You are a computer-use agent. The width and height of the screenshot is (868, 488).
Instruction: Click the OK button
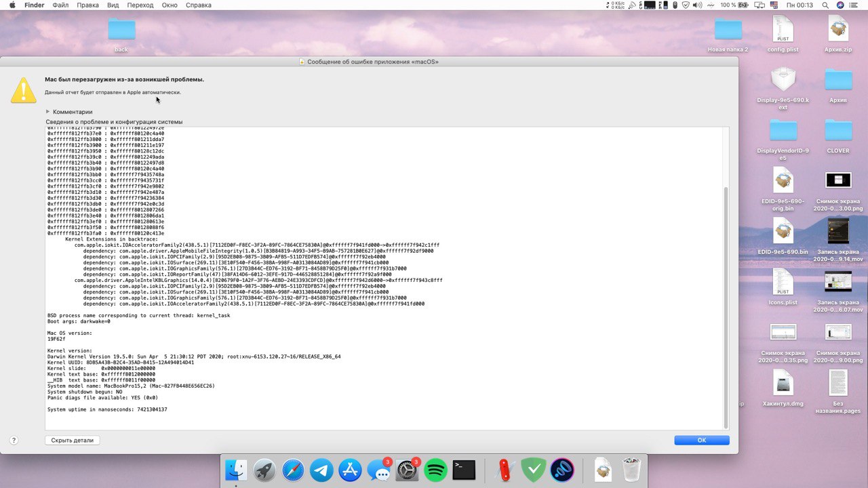click(x=702, y=441)
